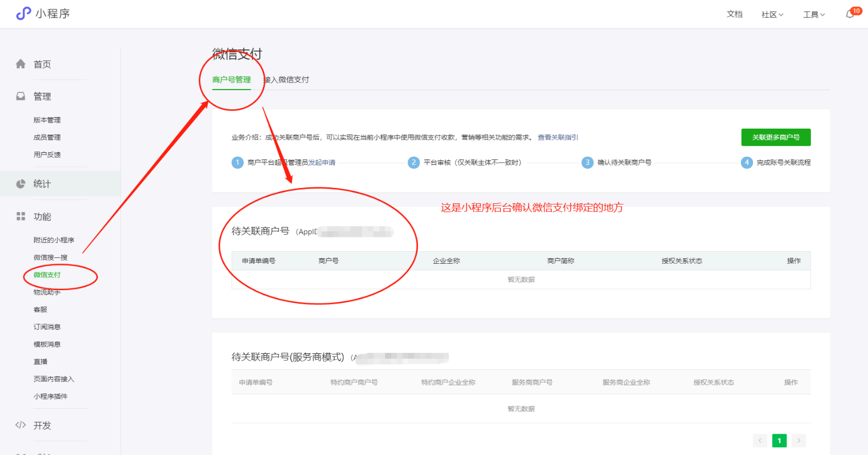Click the grid icon beside 功能
The image size is (868, 455).
click(x=21, y=217)
